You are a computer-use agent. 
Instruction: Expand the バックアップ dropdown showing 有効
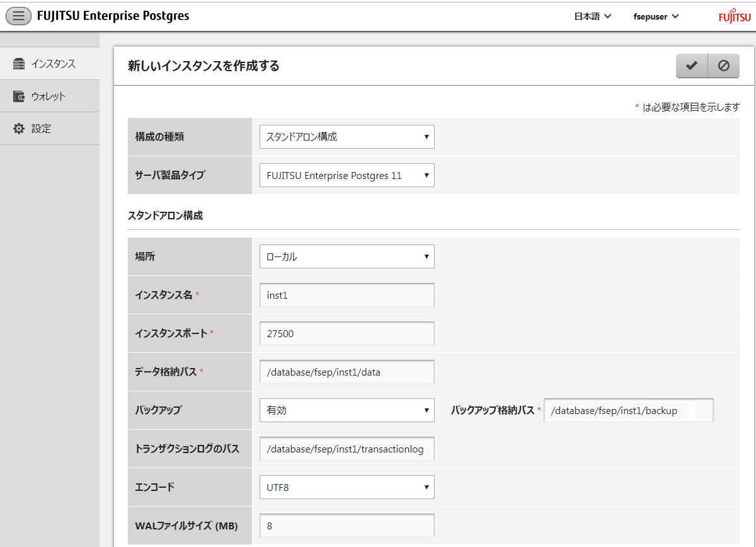pos(347,410)
